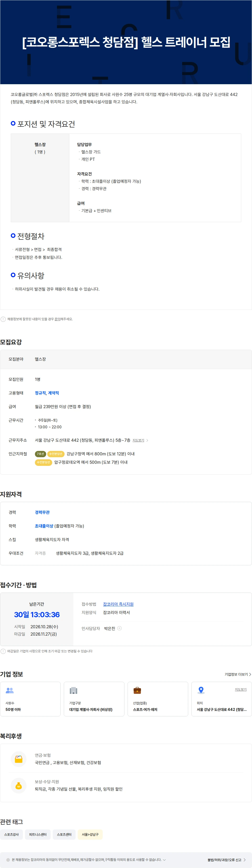Select the 피트니스센터 tag

click(x=38, y=834)
